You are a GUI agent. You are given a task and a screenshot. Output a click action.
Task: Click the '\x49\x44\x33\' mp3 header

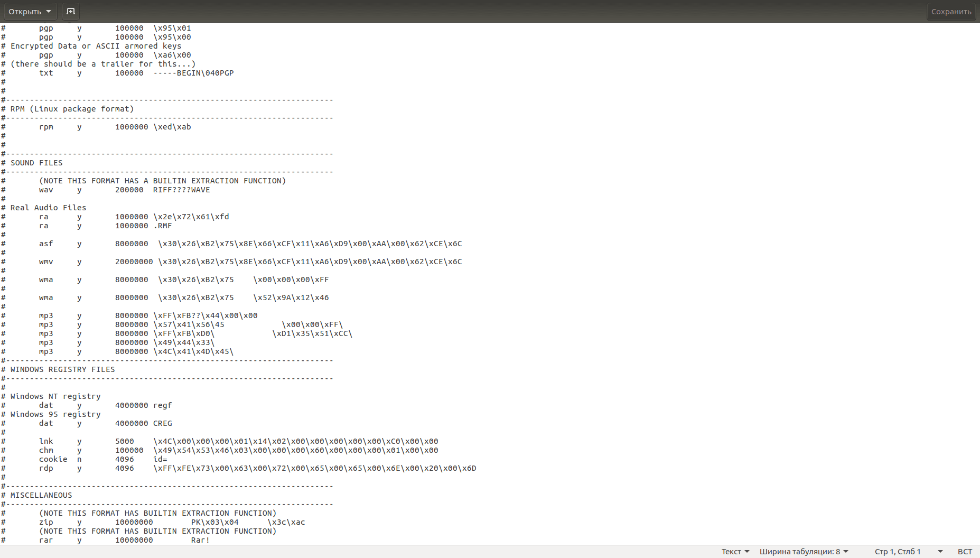point(184,342)
